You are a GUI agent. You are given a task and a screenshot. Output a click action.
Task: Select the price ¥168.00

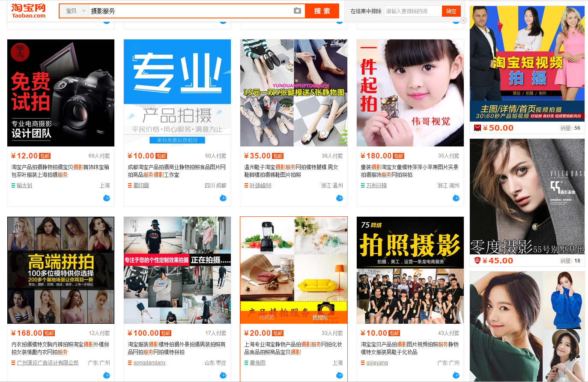[x=27, y=333]
